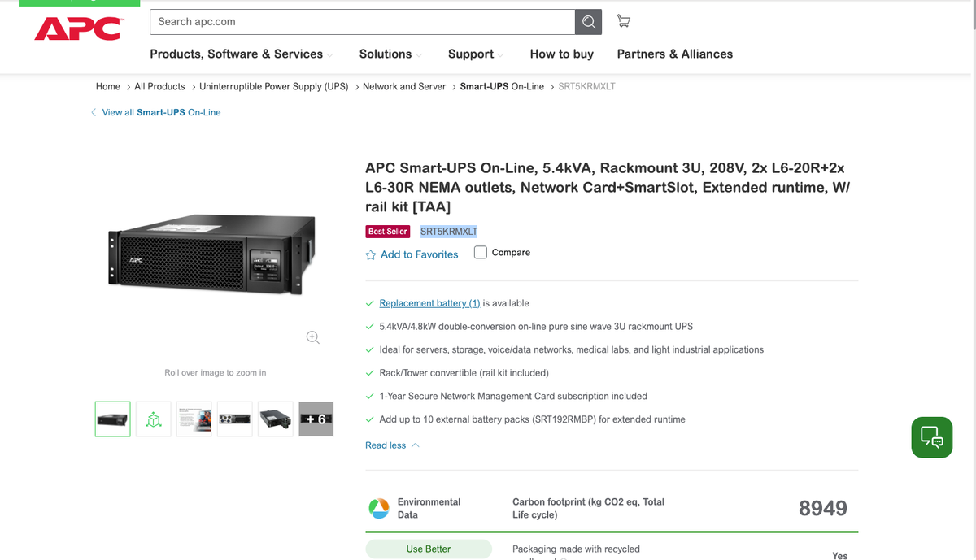Open the green chat widget
The height and width of the screenshot is (560, 976).
tap(931, 437)
